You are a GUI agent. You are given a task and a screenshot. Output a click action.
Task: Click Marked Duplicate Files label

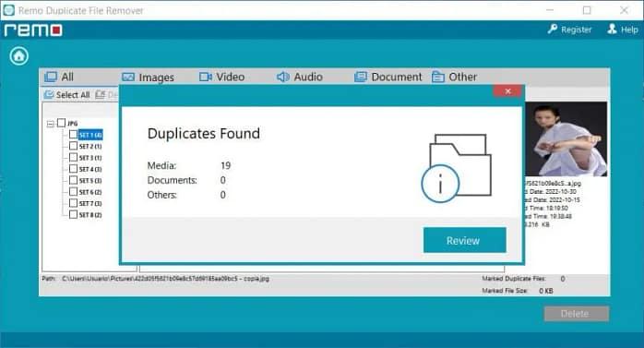(x=513, y=279)
